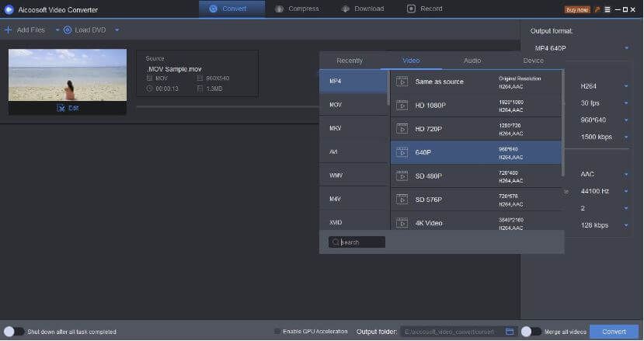
Task: Enable GPU Acceleration checkbox
Action: click(277, 331)
